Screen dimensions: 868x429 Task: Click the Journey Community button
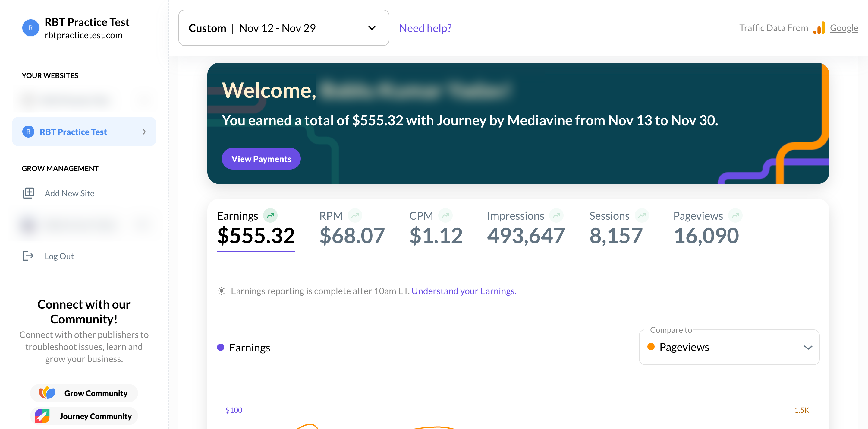click(84, 416)
